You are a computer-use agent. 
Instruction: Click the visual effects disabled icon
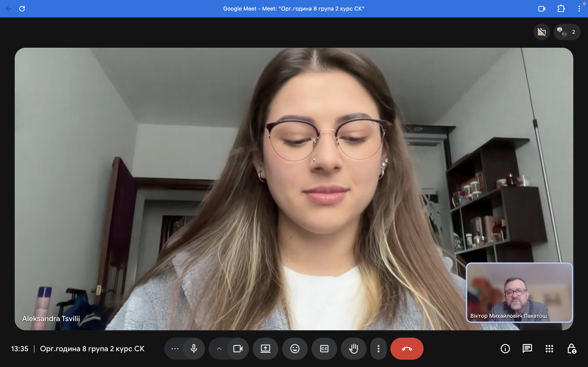coord(542,32)
